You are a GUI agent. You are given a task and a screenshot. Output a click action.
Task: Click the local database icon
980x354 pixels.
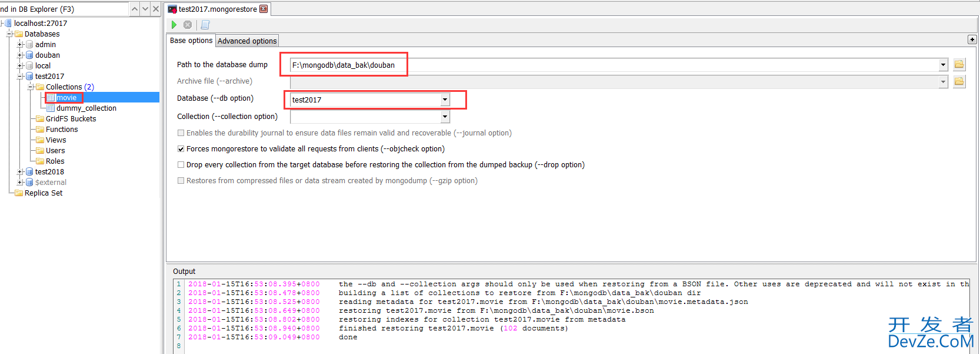point(29,66)
